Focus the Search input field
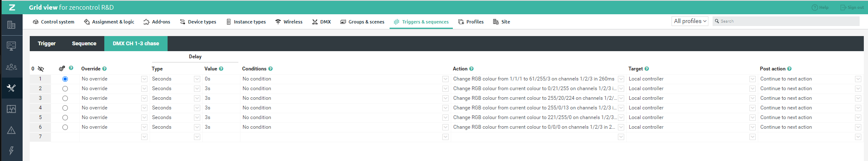This screenshot has width=868, height=161. click(x=786, y=21)
